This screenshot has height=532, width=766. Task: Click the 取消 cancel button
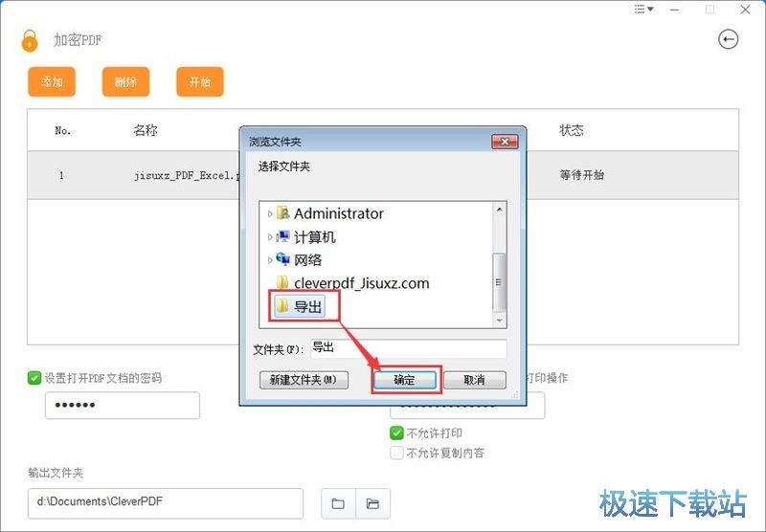pos(474,380)
